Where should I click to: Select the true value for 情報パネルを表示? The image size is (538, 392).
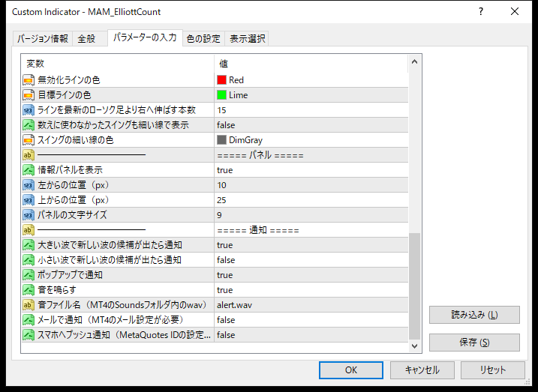click(x=225, y=170)
